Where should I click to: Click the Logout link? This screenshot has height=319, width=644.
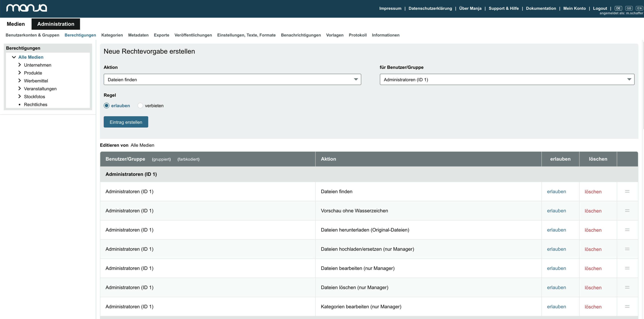tap(600, 8)
